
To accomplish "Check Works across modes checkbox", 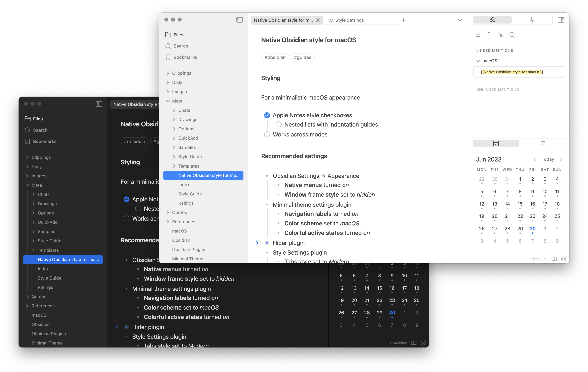I will coord(267,134).
